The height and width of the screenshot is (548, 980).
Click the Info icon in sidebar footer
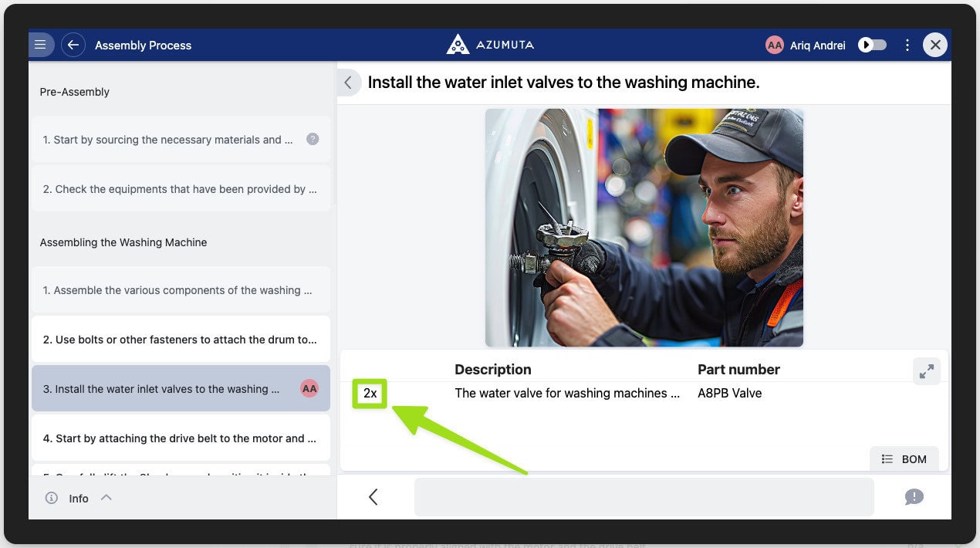click(x=52, y=499)
